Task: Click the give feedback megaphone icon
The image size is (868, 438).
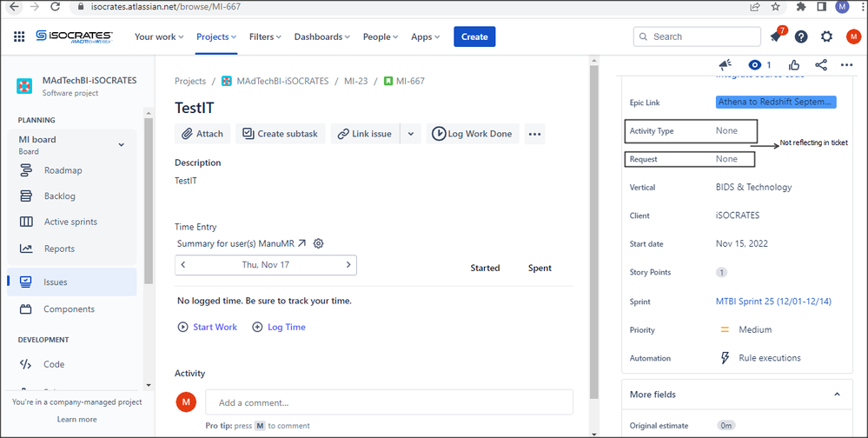Action: tap(726, 65)
